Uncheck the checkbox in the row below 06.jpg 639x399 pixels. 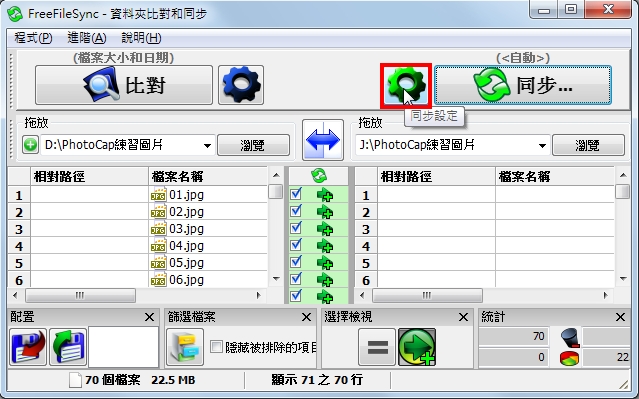tap(296, 295)
